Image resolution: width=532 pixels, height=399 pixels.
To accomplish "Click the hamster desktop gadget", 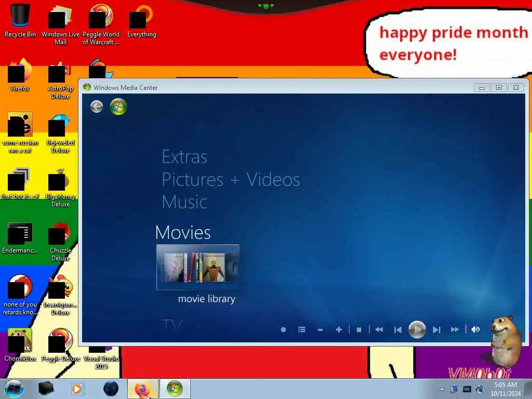I will click(506, 341).
